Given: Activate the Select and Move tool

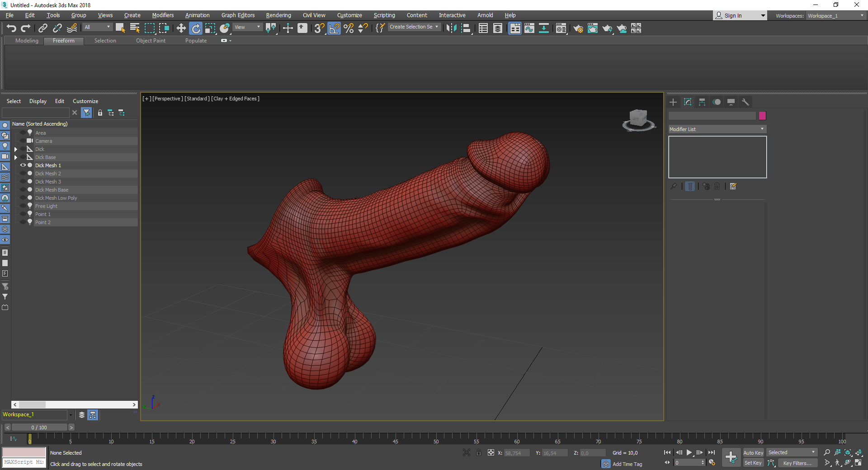Looking at the screenshot, I should pyautogui.click(x=181, y=28).
